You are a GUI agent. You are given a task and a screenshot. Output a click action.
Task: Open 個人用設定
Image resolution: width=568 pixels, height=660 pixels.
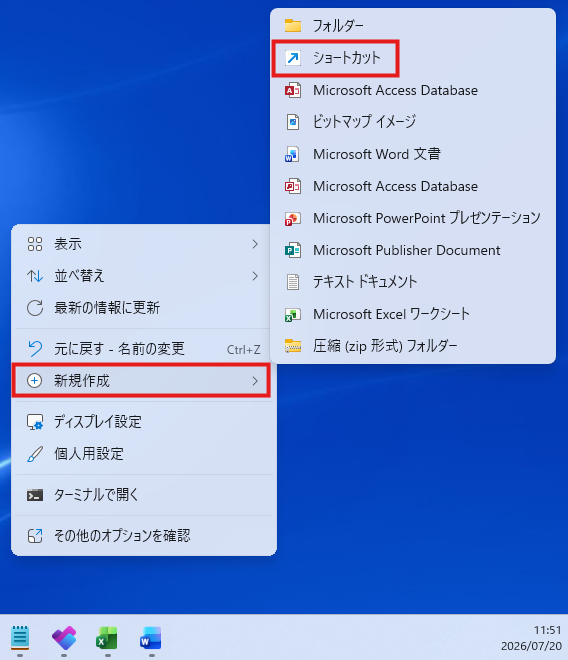(143, 454)
